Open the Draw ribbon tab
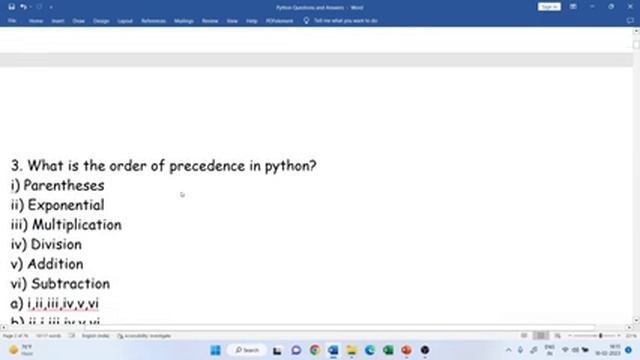 point(78,21)
